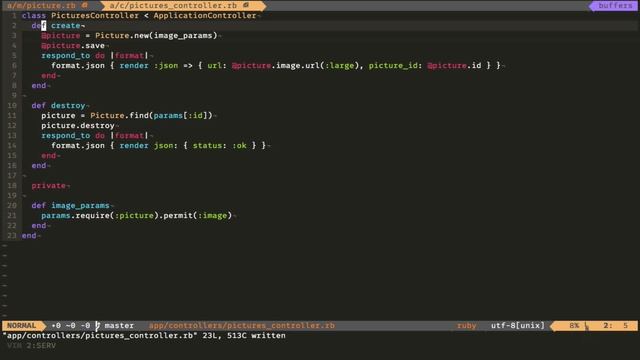Click the ruby filetype indicator
This screenshot has width=640, height=360.
[467, 326]
